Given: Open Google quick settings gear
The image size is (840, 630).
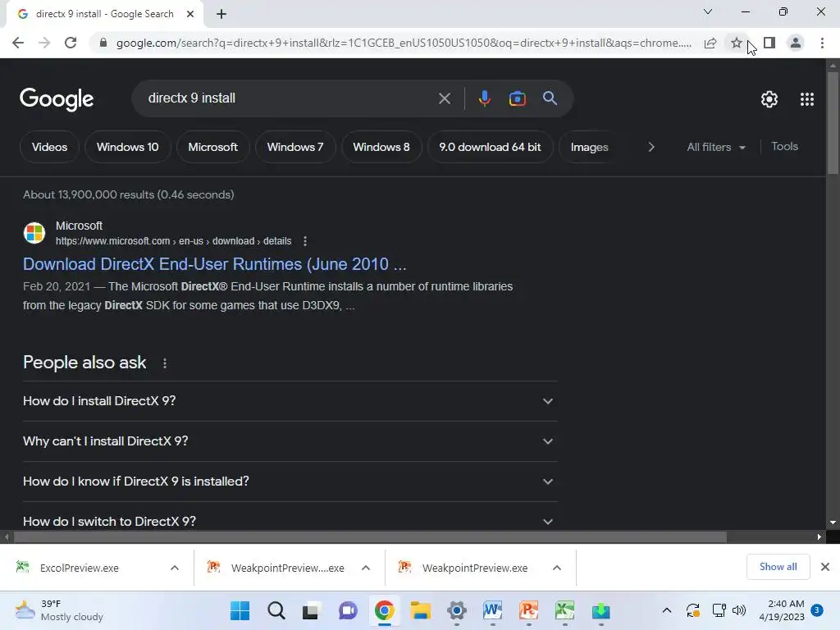Looking at the screenshot, I should click(769, 99).
